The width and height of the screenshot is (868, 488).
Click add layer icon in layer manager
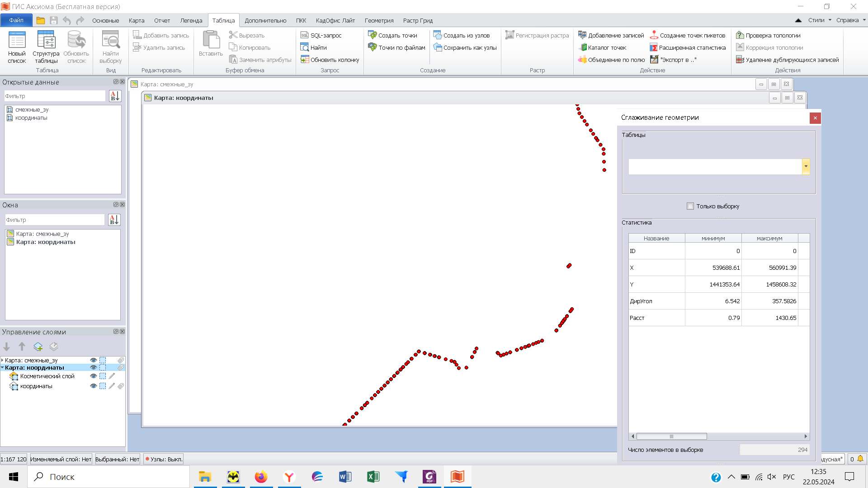pyautogui.click(x=38, y=347)
